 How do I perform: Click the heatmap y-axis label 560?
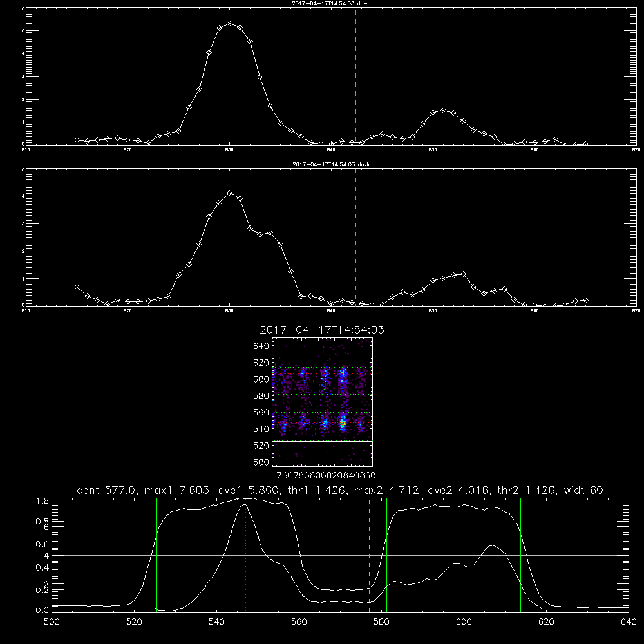[261, 412]
